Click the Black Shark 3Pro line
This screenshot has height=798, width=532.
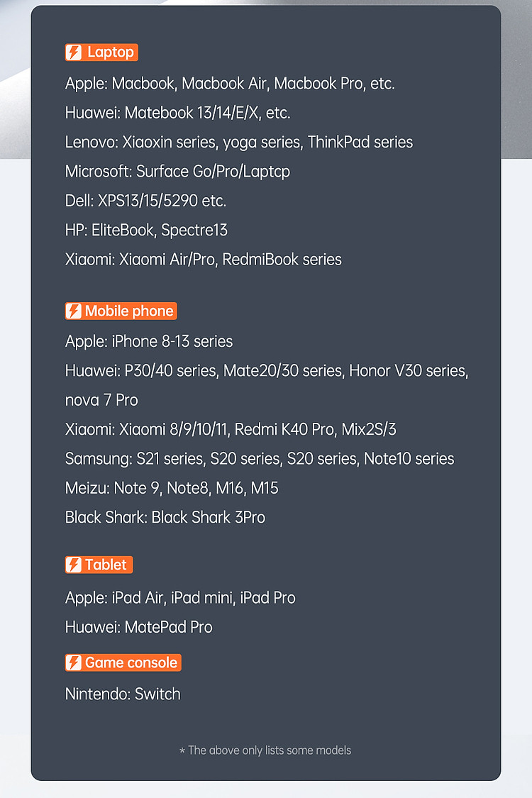coord(165,518)
